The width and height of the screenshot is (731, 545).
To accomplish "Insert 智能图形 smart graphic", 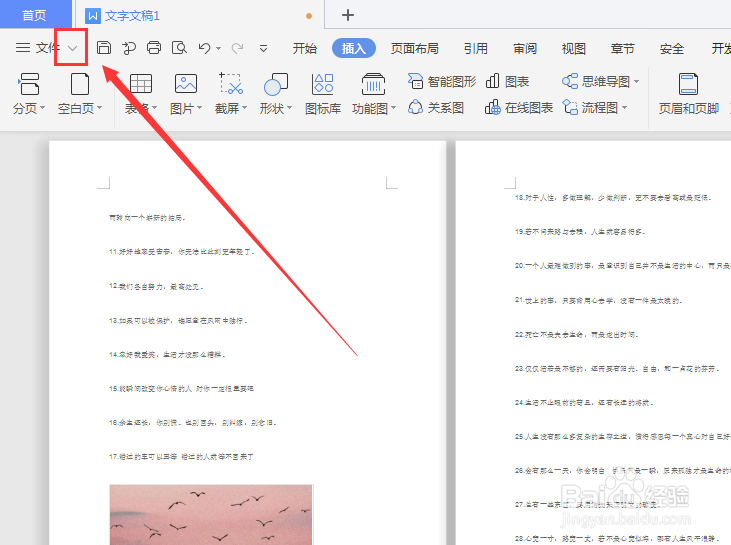I will pos(441,82).
